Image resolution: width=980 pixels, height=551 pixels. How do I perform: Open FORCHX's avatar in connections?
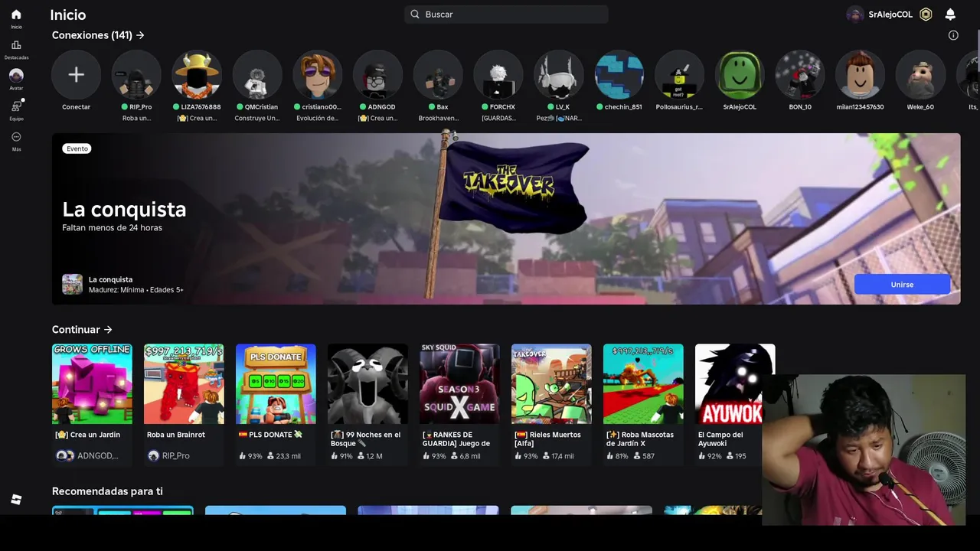pyautogui.click(x=498, y=74)
